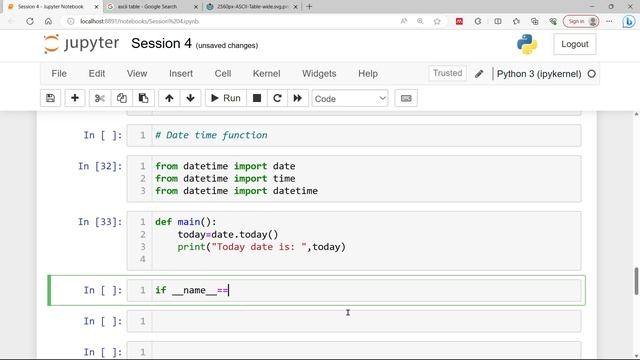The width and height of the screenshot is (640, 360).
Task: Click the Jupyter logo
Action: [81, 44]
